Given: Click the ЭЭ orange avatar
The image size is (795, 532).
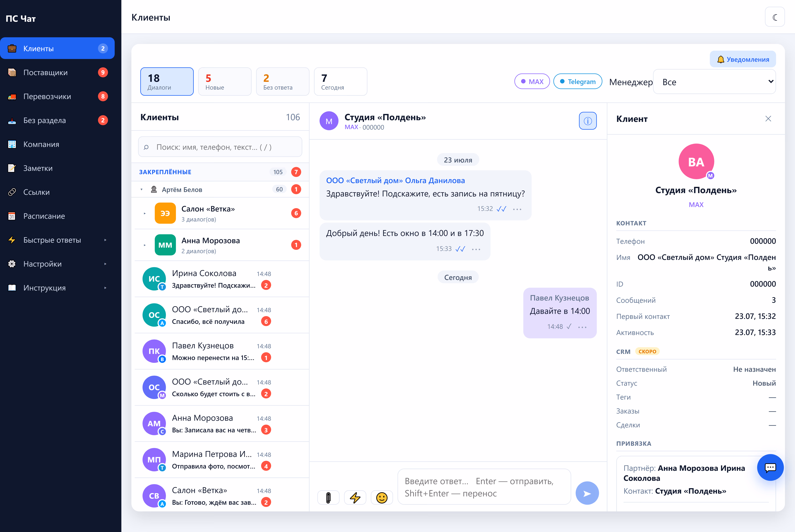Looking at the screenshot, I should [165, 213].
